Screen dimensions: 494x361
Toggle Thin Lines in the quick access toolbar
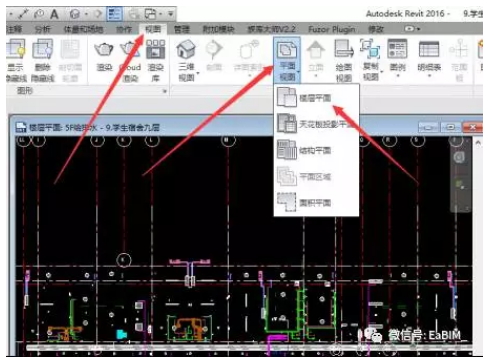click(x=114, y=14)
